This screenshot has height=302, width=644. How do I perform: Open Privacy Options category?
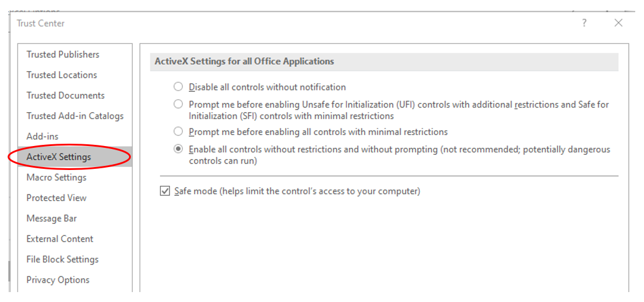coord(58,279)
